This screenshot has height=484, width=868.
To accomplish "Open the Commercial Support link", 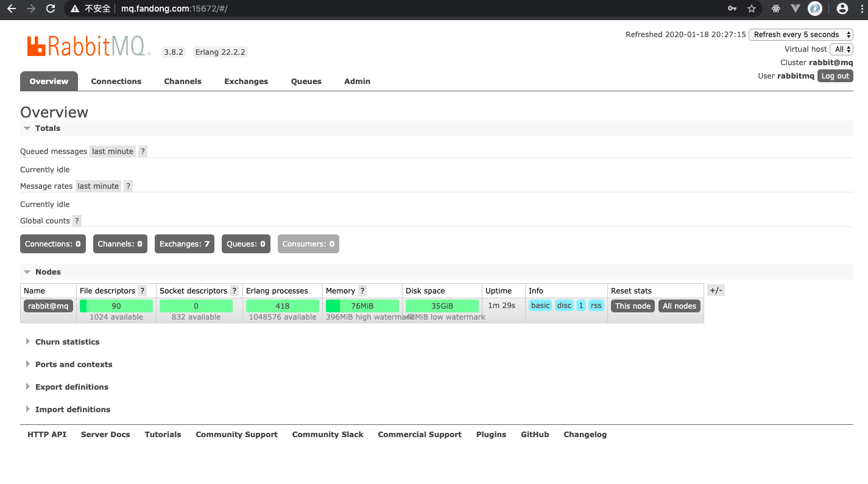I will (x=420, y=435).
